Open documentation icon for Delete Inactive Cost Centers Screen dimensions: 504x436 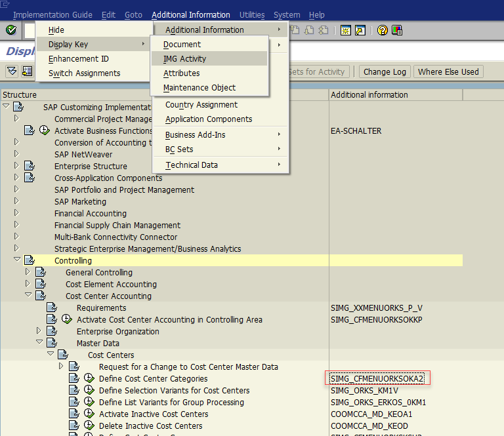74,426
